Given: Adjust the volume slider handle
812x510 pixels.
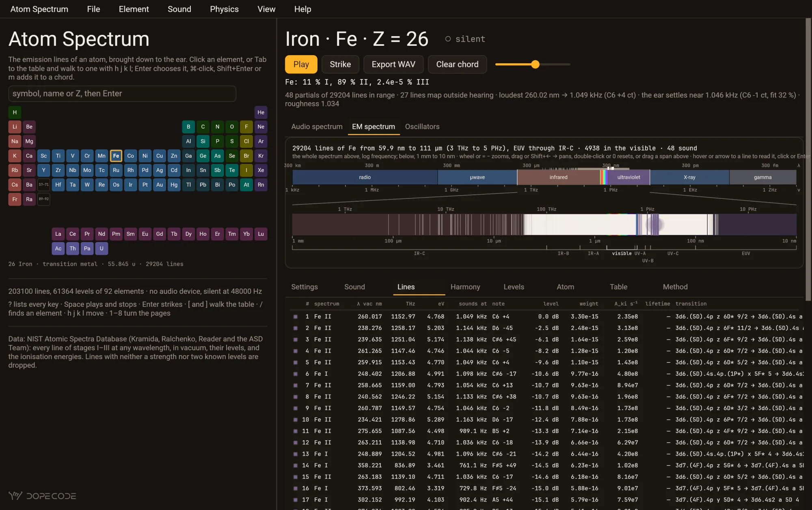Looking at the screenshot, I should pos(535,64).
